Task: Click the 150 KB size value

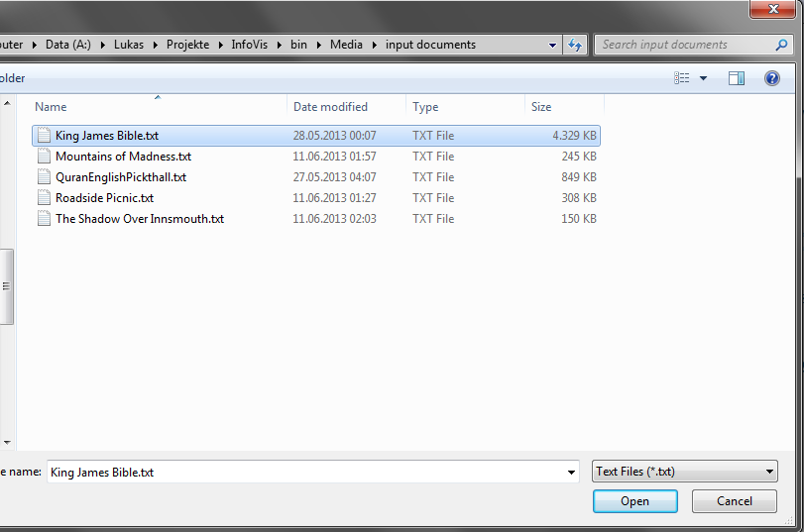Action: tap(579, 218)
